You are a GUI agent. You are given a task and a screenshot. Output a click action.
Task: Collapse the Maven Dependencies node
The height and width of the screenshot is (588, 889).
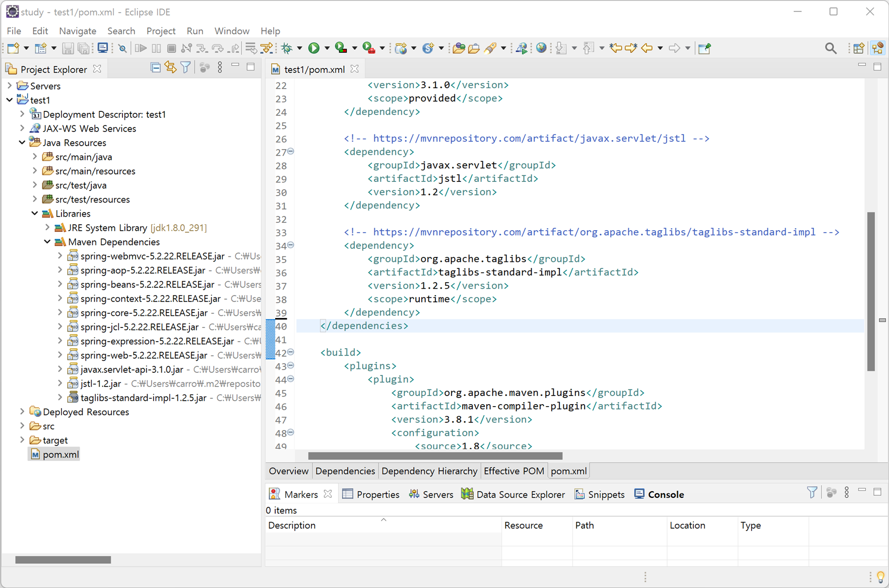(x=47, y=242)
